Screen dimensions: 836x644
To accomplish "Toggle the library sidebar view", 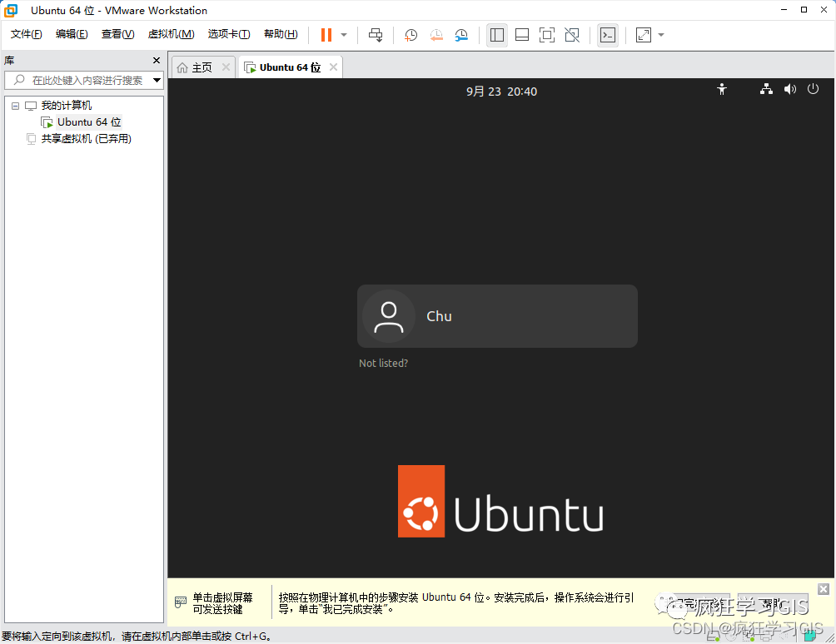I will tap(497, 35).
